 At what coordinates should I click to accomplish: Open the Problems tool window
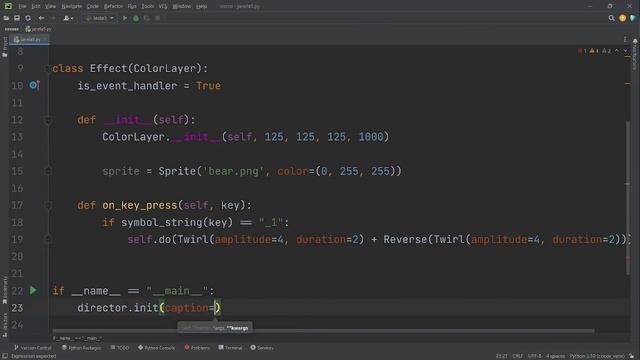197,348
